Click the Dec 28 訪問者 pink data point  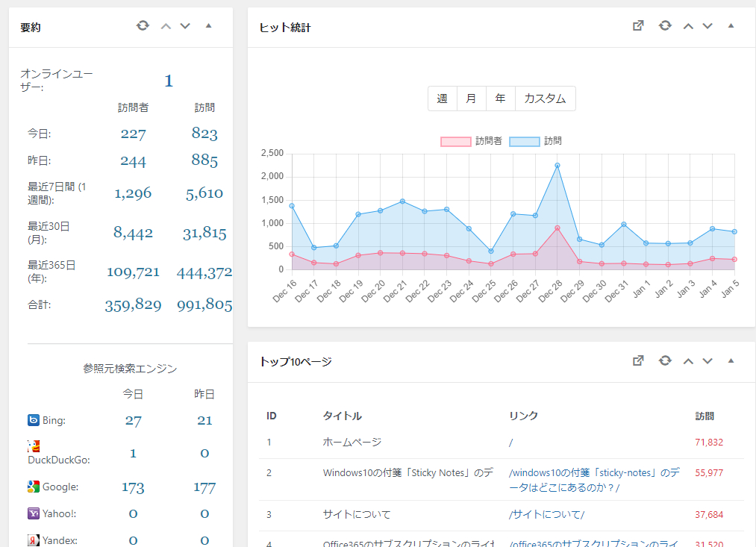point(557,228)
